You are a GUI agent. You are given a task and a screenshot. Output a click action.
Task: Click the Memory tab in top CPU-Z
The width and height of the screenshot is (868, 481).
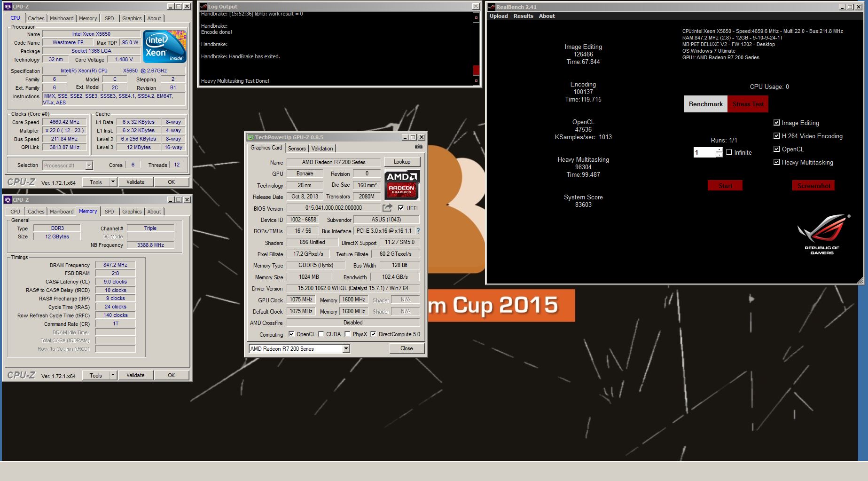(88, 18)
